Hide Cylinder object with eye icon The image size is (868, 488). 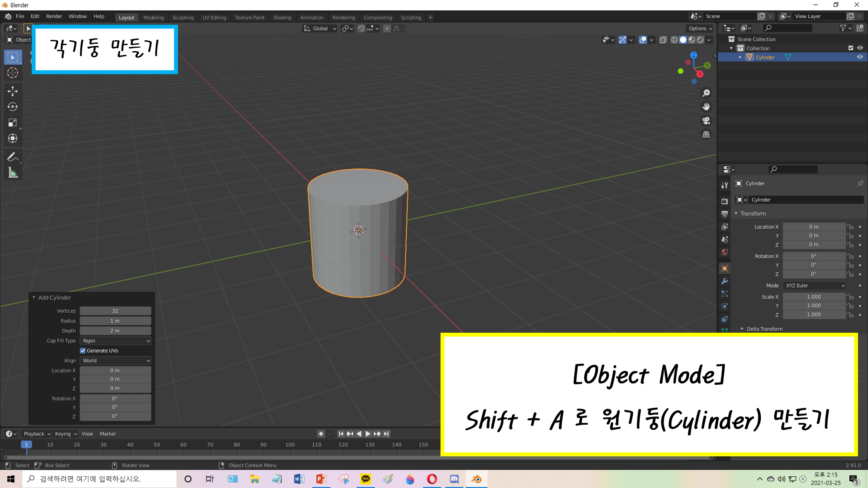[x=860, y=57]
